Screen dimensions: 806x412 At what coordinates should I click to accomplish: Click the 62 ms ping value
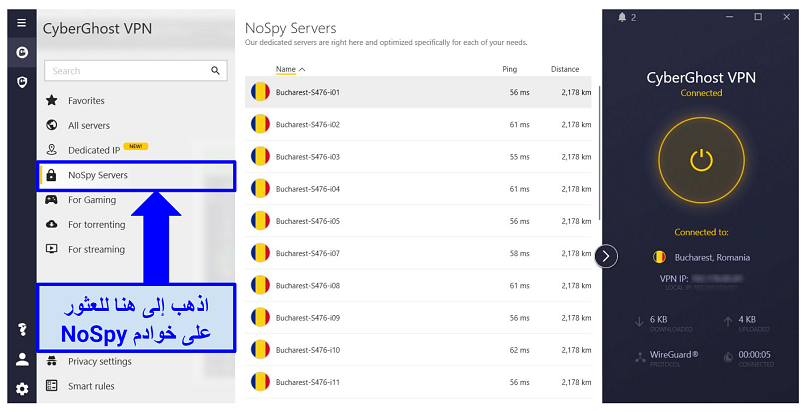[x=519, y=350]
